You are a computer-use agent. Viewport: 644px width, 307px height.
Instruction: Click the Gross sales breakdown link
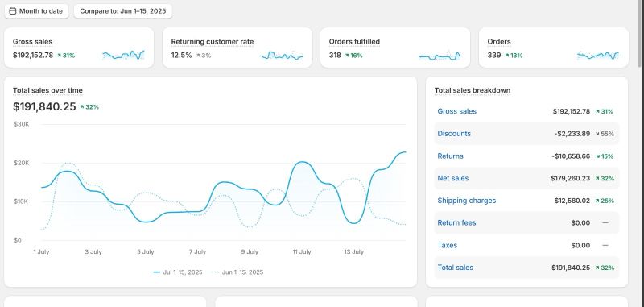[456, 111]
